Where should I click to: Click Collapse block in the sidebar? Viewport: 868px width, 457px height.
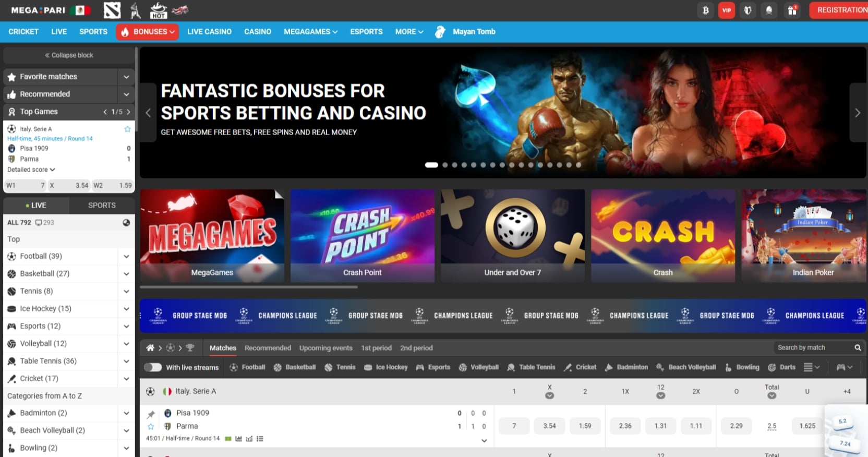(69, 55)
